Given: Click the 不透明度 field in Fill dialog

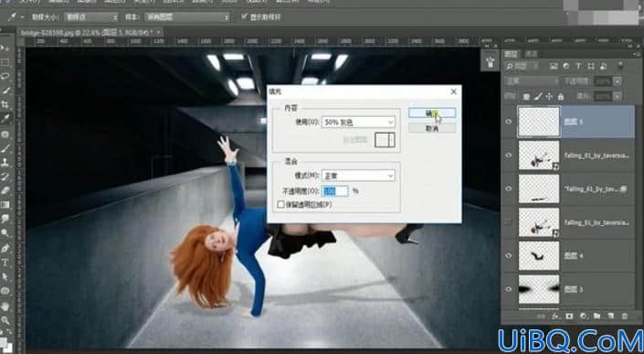Looking at the screenshot, I should pyautogui.click(x=335, y=191).
